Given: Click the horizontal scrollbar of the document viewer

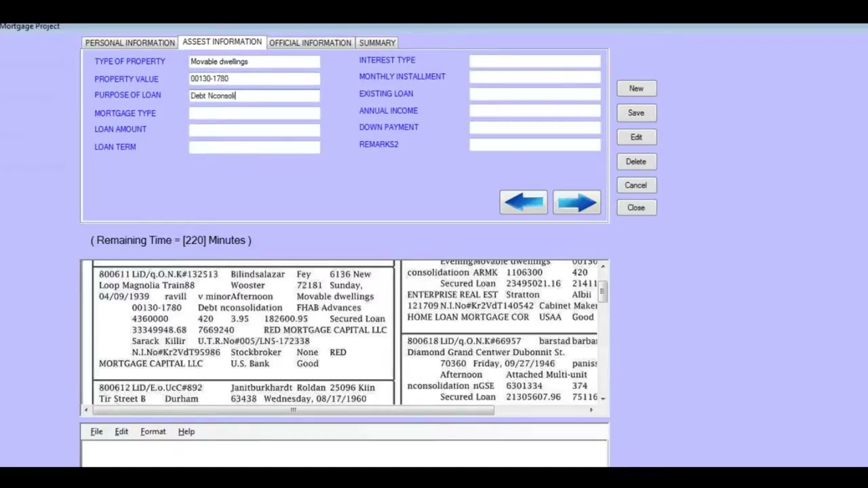Looking at the screenshot, I should coord(294,410).
